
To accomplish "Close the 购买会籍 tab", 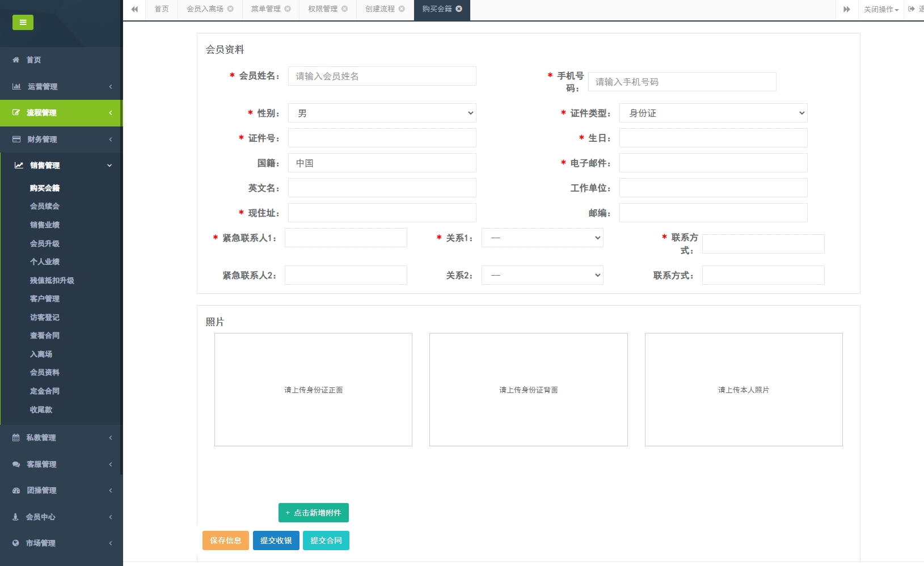I will (x=459, y=9).
